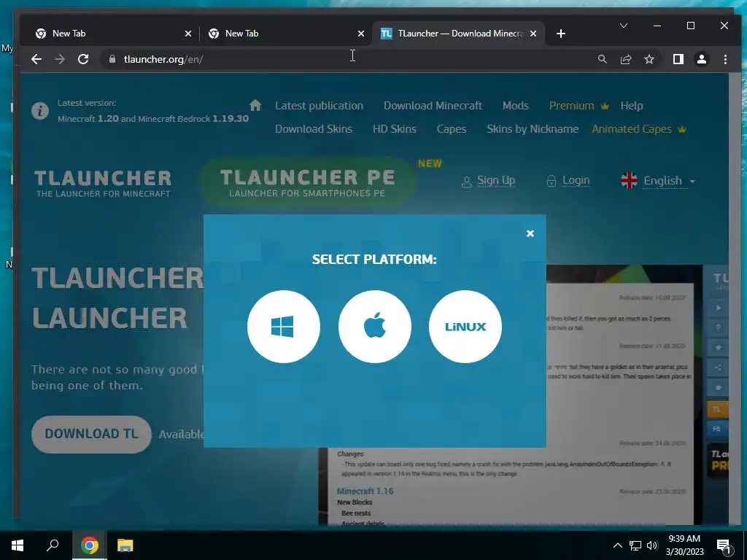Expand the English language dropdown
Image resolution: width=747 pixels, height=560 pixels.
click(x=658, y=181)
